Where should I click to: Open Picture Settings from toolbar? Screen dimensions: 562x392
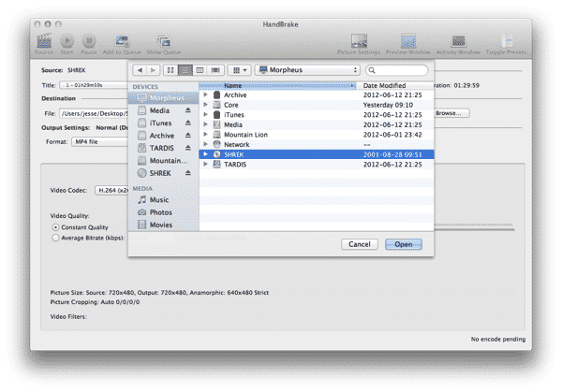(x=364, y=40)
